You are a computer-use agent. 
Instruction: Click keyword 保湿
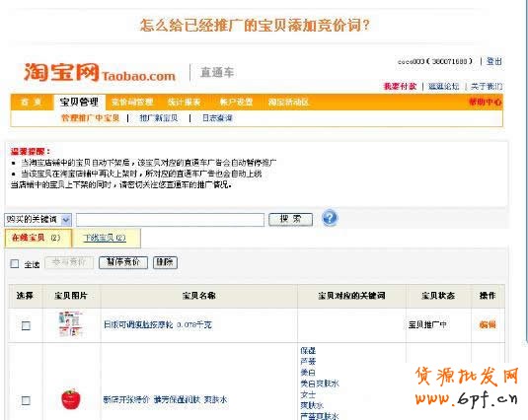(x=308, y=351)
